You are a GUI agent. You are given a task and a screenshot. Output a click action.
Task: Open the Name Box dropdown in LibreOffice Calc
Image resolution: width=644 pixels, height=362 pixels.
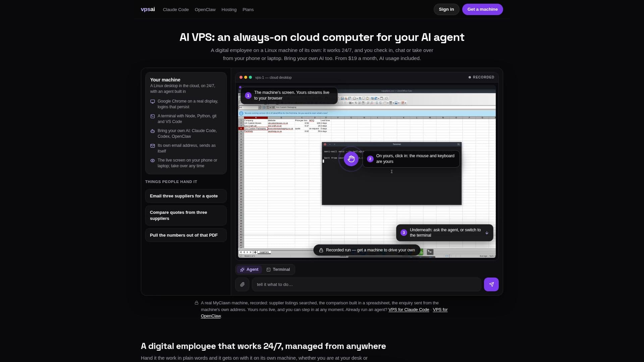[x=259, y=108]
